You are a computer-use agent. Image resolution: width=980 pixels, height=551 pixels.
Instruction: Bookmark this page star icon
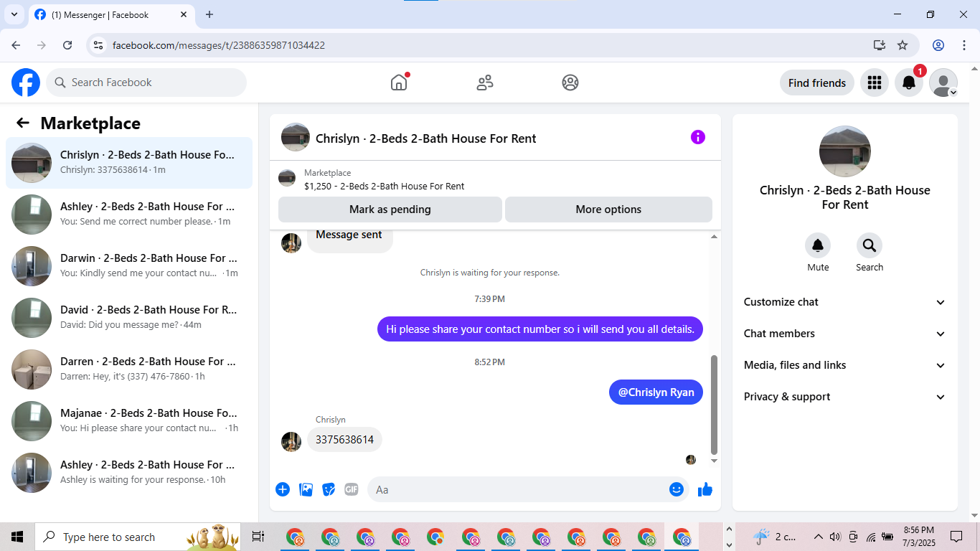903,45
